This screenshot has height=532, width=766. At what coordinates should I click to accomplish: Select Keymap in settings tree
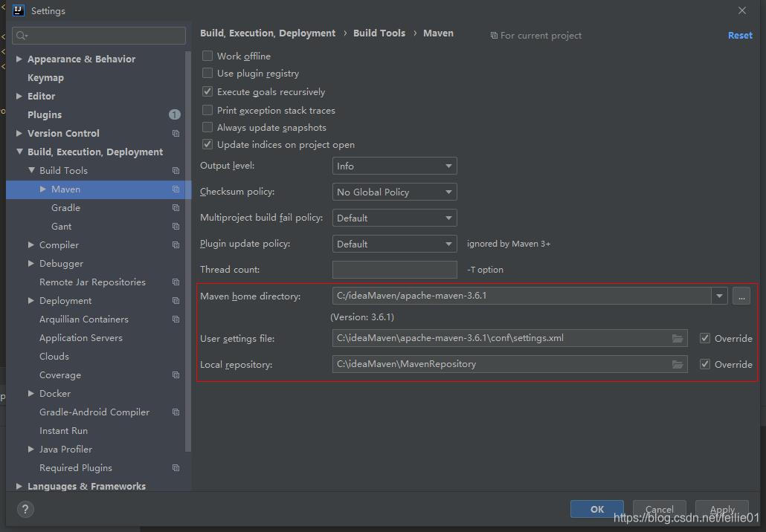(45, 77)
